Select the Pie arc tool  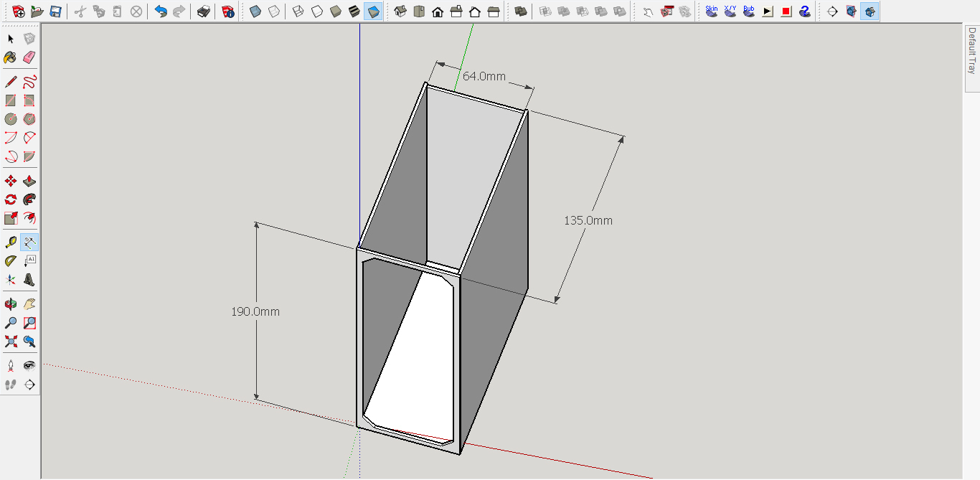pyautogui.click(x=29, y=156)
